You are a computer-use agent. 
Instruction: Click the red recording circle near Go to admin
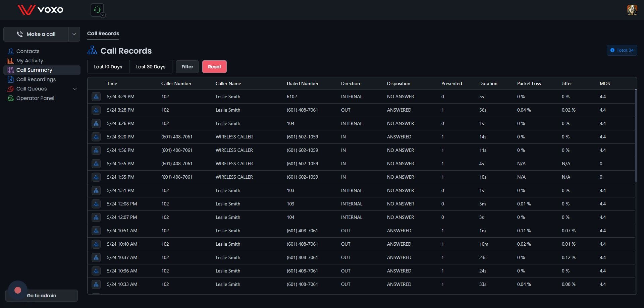[x=18, y=290]
